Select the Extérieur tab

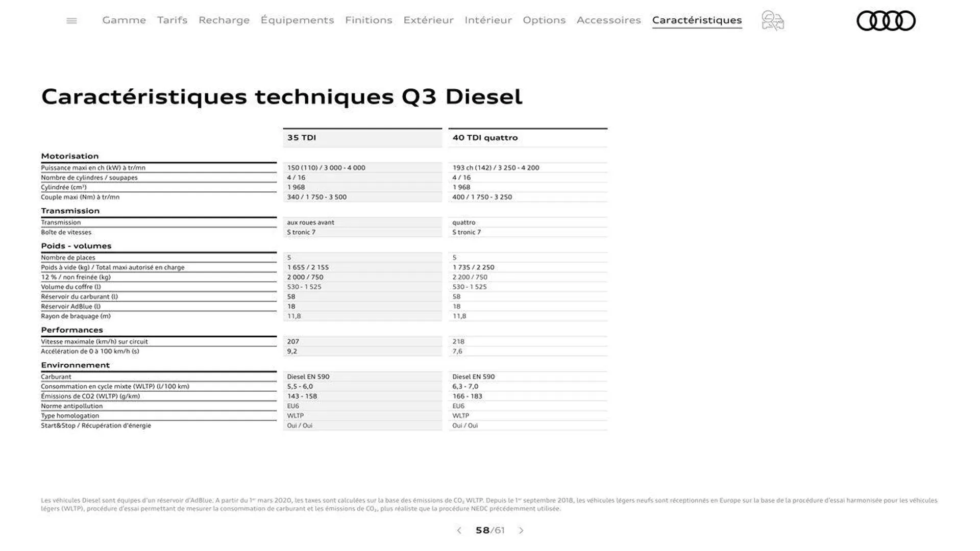coord(428,20)
